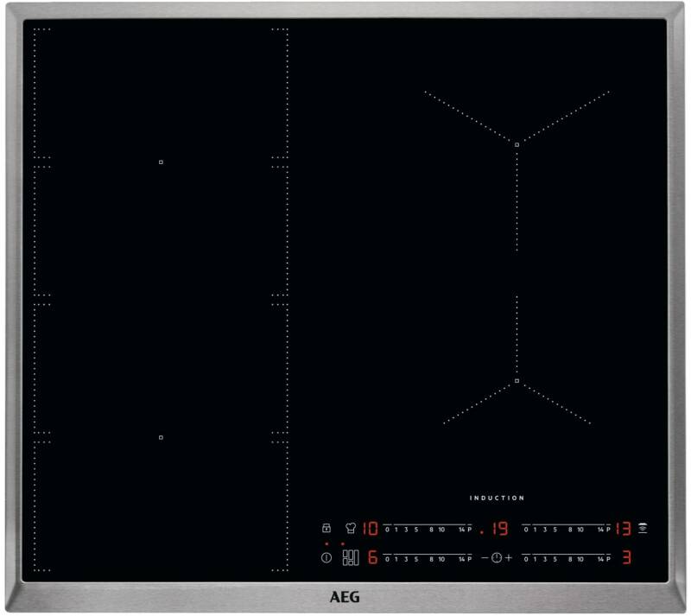Set top-right slider to level 14
The image size is (691, 616).
click(x=599, y=528)
